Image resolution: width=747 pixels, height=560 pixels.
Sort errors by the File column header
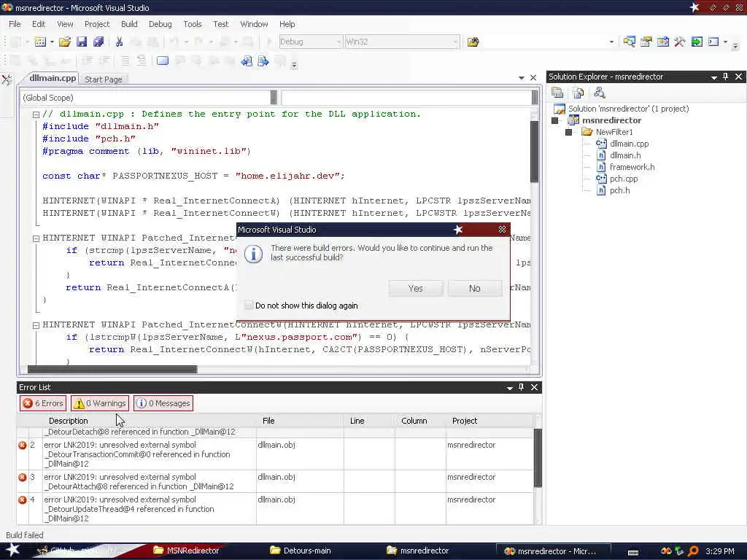(x=268, y=421)
